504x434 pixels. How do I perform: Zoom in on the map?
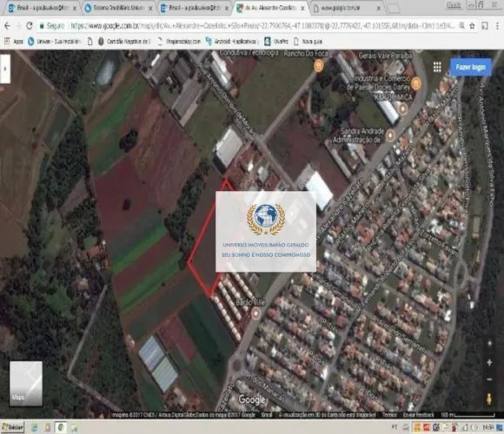click(489, 363)
